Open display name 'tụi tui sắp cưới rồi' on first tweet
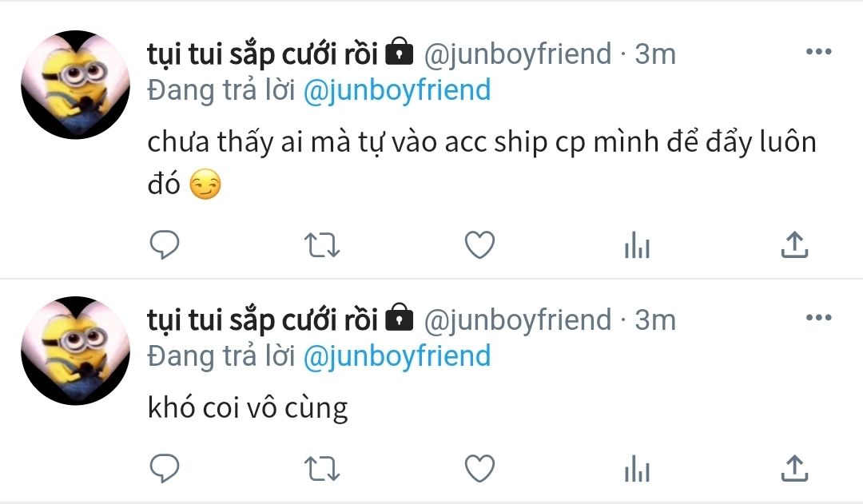863x504 pixels. tap(263, 55)
